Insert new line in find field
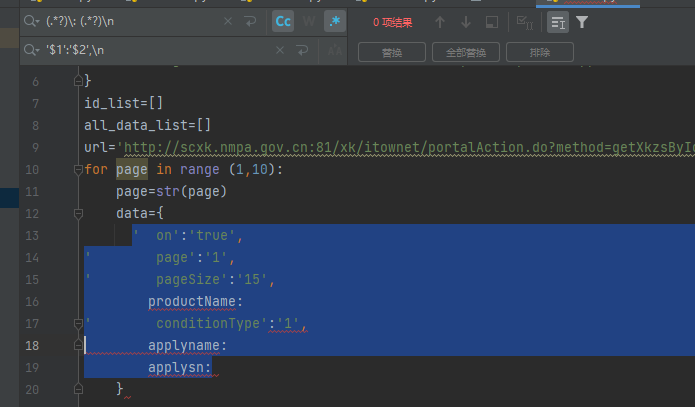Screen dimensions: 695x407 click(x=250, y=21)
